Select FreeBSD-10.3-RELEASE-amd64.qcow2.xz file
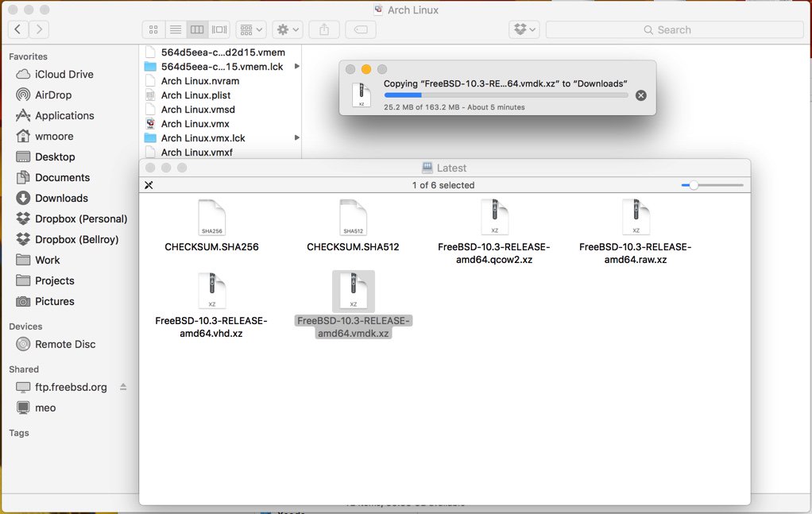Viewport: 812px width, 514px height. point(494,231)
